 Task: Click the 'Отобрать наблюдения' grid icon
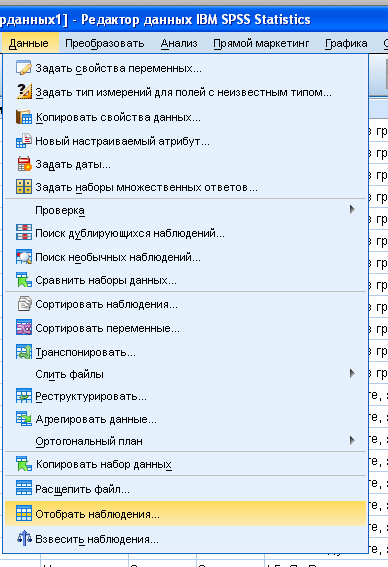coord(24,513)
